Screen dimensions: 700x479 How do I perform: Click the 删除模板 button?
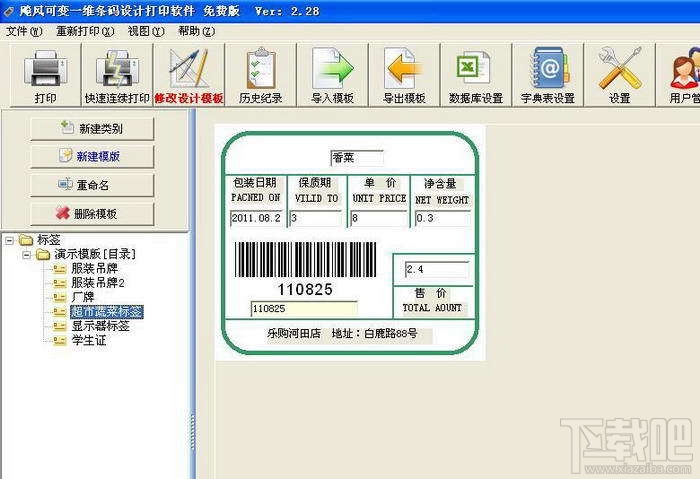(x=92, y=213)
